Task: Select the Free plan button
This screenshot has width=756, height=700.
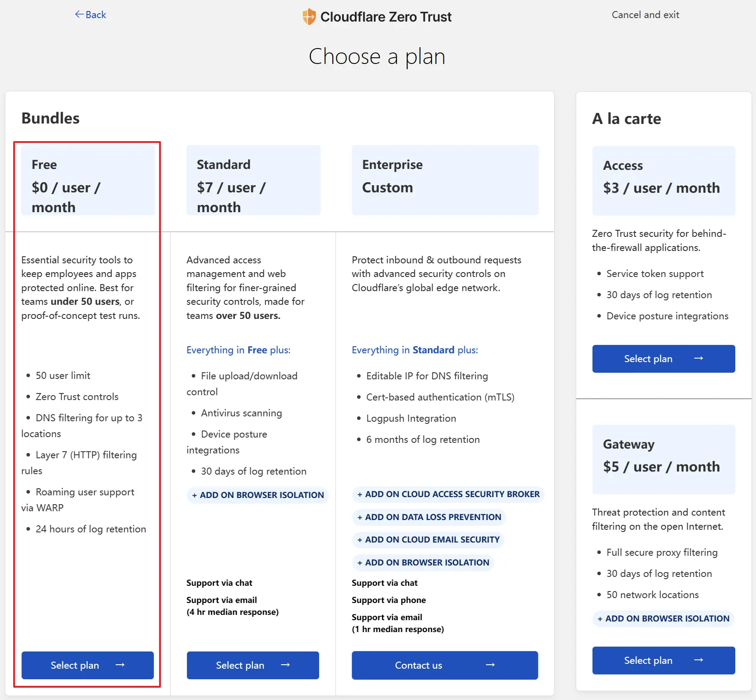Action: (88, 665)
